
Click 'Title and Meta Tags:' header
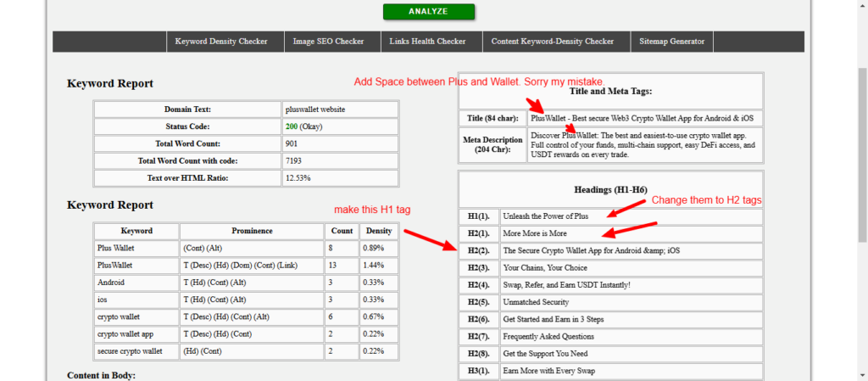610,92
